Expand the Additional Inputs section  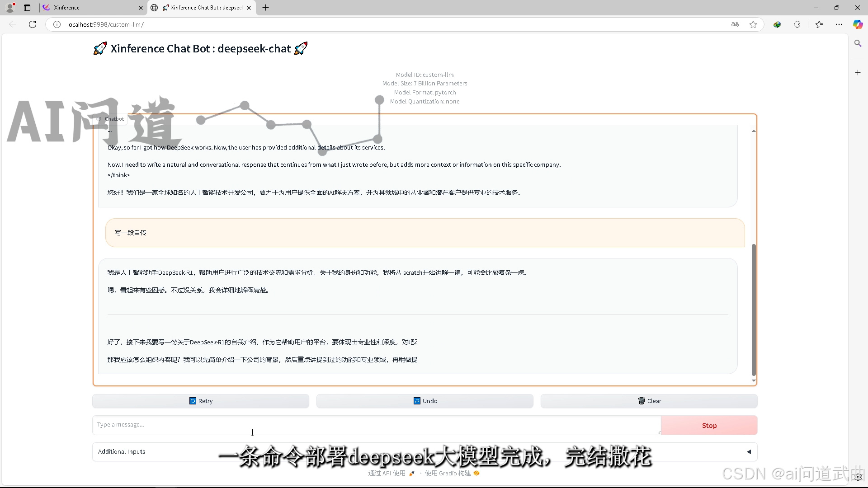749,451
